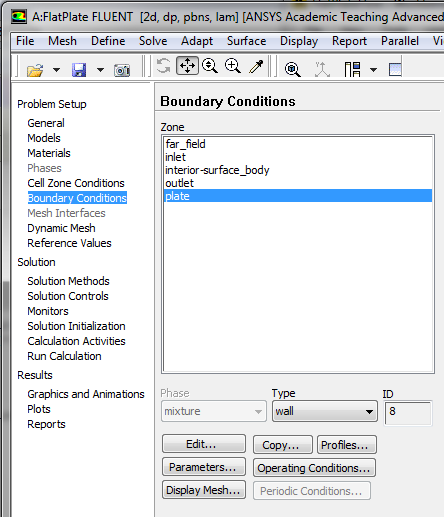Open the Parallel menu
Screen dimensions: 444x517
(x=400, y=41)
